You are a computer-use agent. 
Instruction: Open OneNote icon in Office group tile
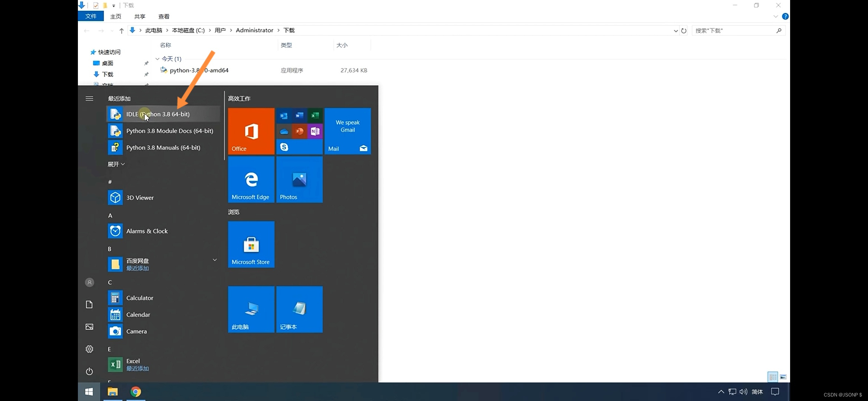point(315,131)
